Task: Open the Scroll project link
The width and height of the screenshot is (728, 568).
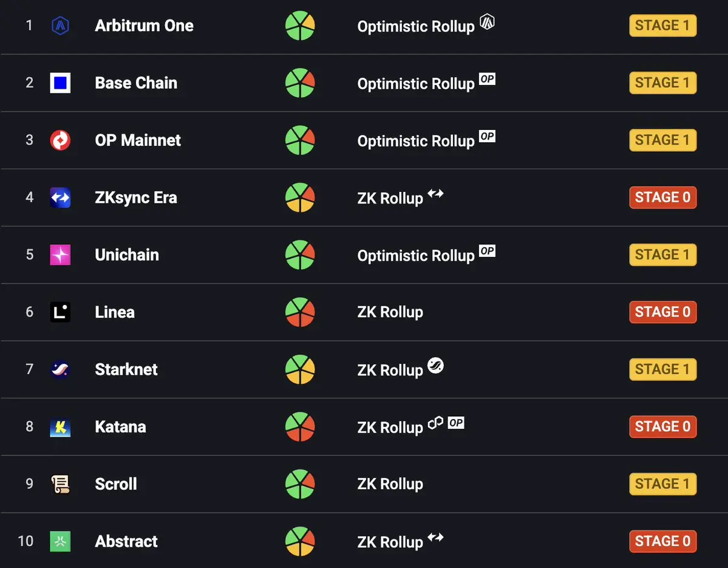Action: pyautogui.click(x=116, y=484)
